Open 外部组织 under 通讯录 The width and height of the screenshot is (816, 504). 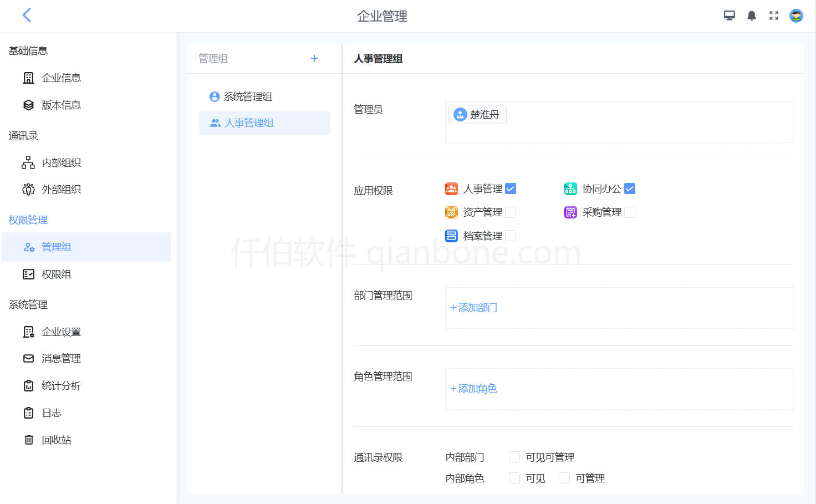pyautogui.click(x=62, y=189)
